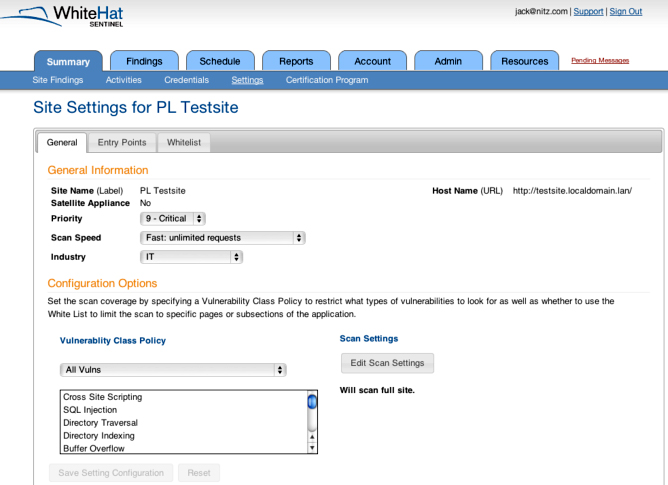Change Scan Speed dropdown value
The width and height of the screenshot is (668, 485).
point(222,238)
